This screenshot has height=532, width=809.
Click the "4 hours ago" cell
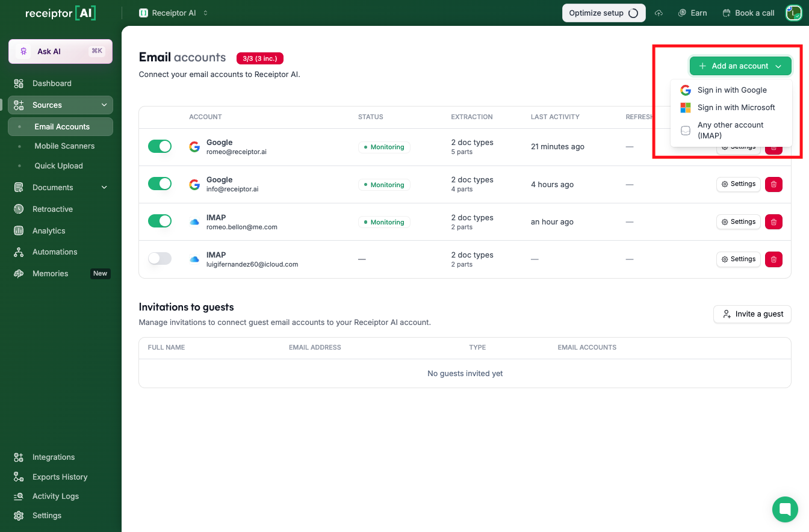pyautogui.click(x=552, y=185)
